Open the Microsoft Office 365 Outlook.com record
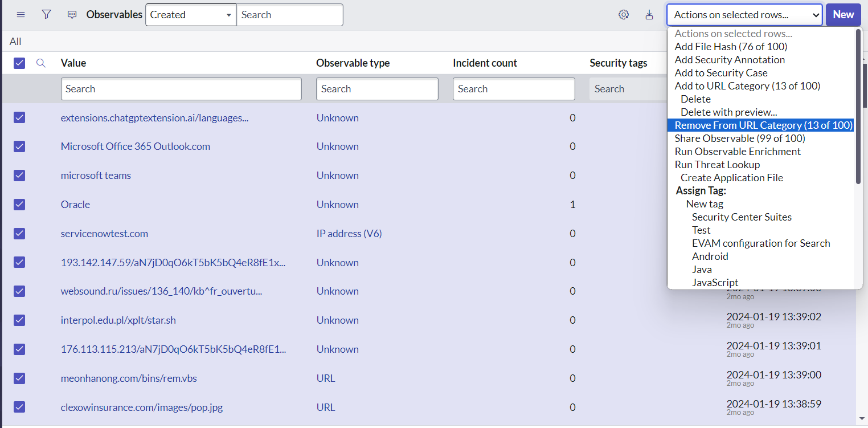Viewport: 868px width, 428px height. click(136, 146)
